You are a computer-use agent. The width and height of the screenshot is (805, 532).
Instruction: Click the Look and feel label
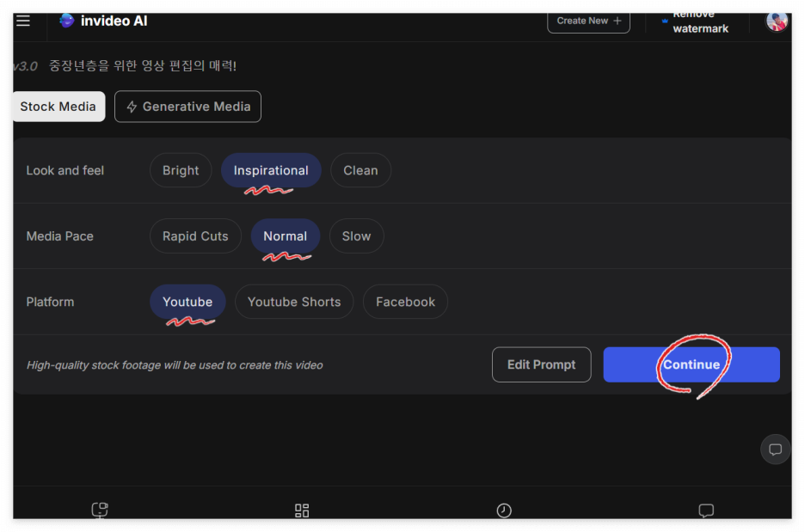[x=65, y=170]
